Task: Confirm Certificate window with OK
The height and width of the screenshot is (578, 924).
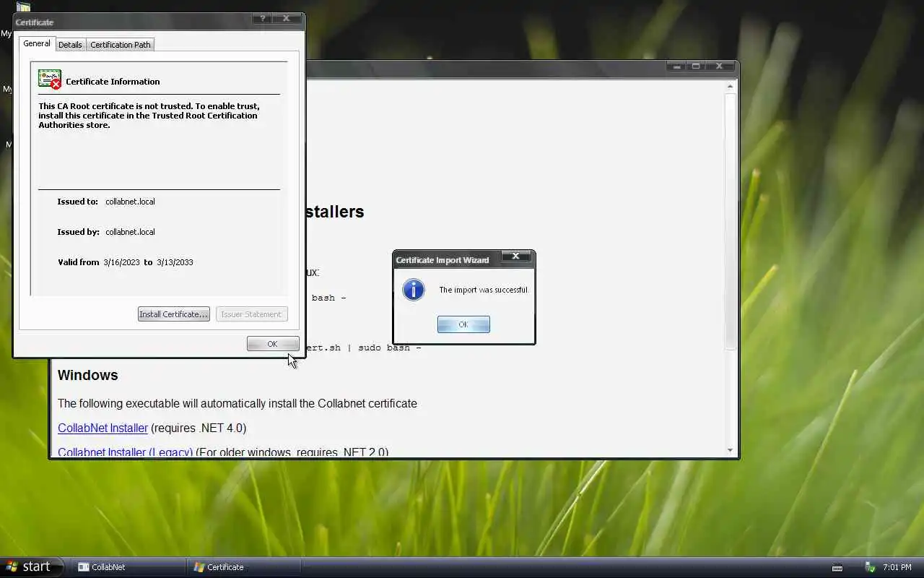Action: [272, 344]
